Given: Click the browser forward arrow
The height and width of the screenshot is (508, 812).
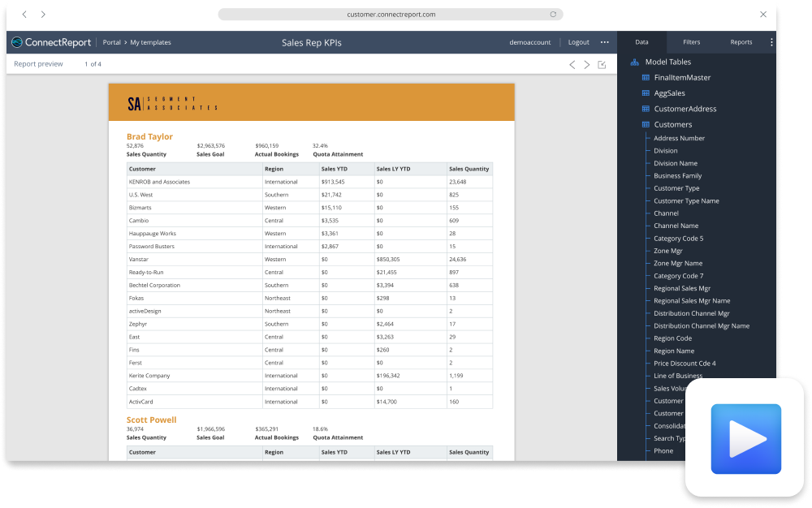Looking at the screenshot, I should 43,15.
